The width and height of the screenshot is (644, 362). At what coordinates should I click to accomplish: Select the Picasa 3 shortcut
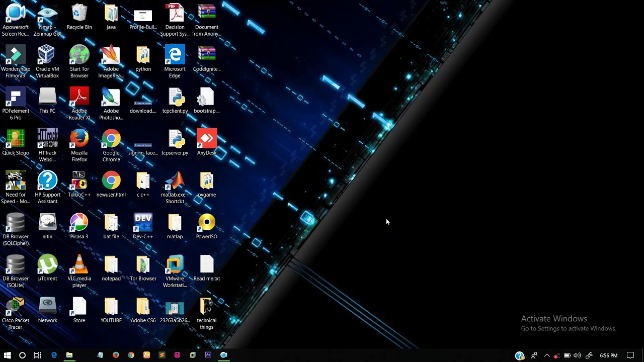point(79,226)
